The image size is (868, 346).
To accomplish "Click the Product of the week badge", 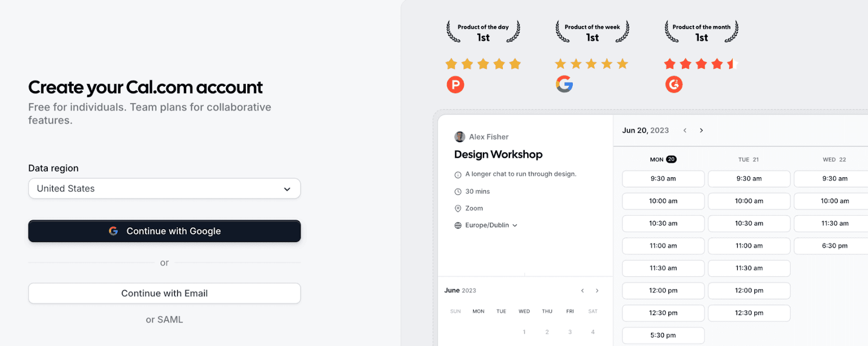I will 592,32.
